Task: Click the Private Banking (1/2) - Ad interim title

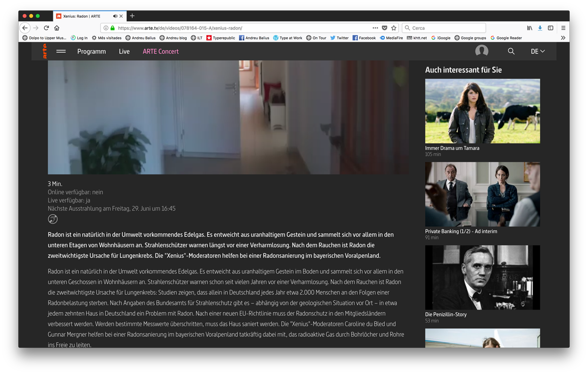Action: click(461, 231)
